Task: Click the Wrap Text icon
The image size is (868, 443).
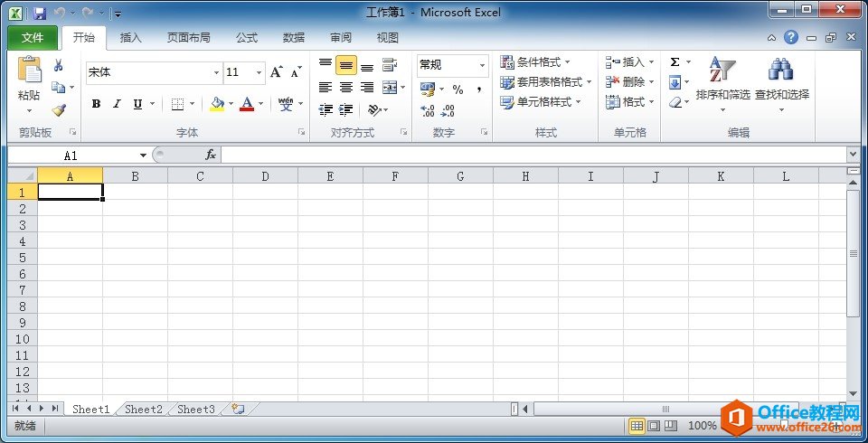Action: pyautogui.click(x=391, y=65)
